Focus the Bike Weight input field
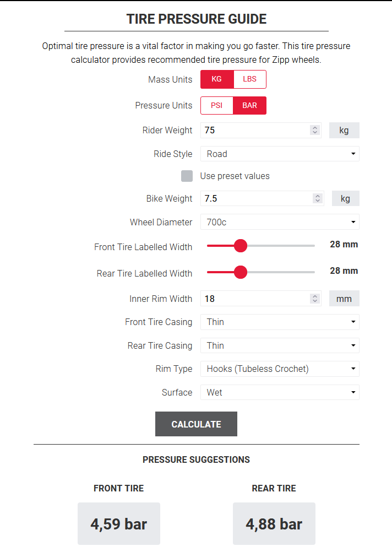The width and height of the screenshot is (392, 557). tap(253, 199)
